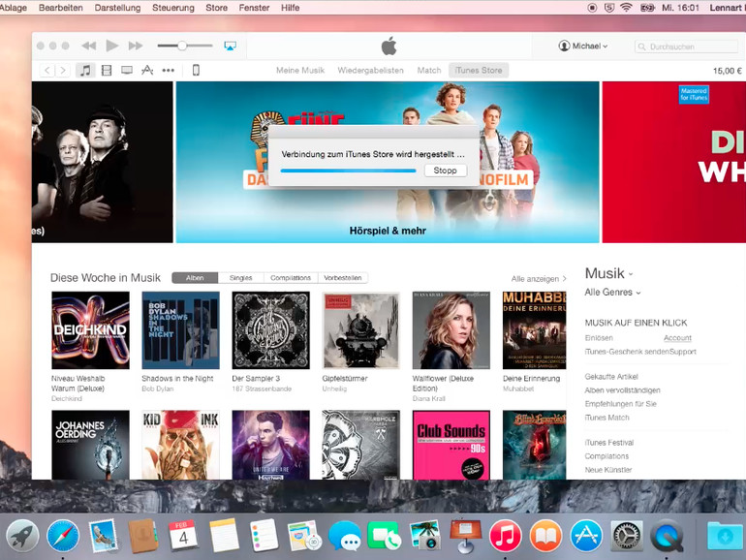Viewport: 746px width, 560px height.
Task: Open the Wi-Fi status icon
Action: coord(626,8)
